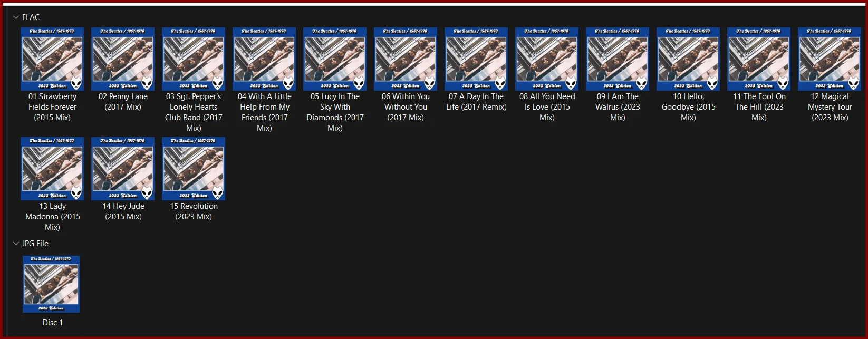Screen dimensions: 868x339
Task: Select the 15 Revolution file icon
Action: click(x=194, y=169)
